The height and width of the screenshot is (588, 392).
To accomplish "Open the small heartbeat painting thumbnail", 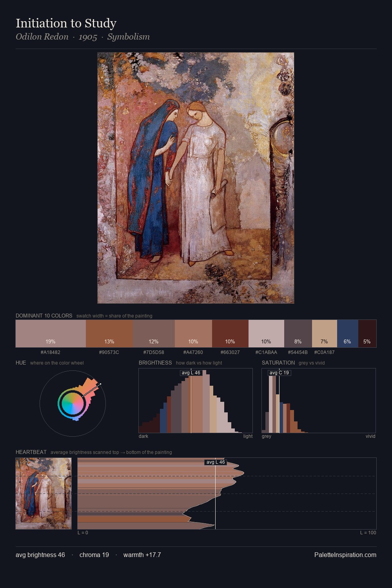I will click(x=44, y=494).
